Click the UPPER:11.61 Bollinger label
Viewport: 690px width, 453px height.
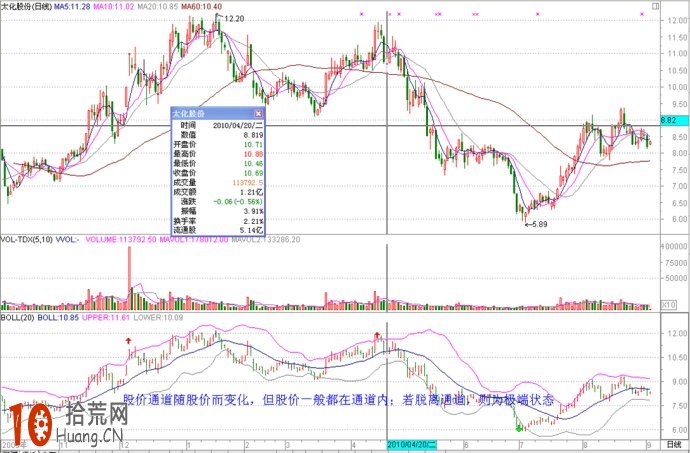[106, 317]
